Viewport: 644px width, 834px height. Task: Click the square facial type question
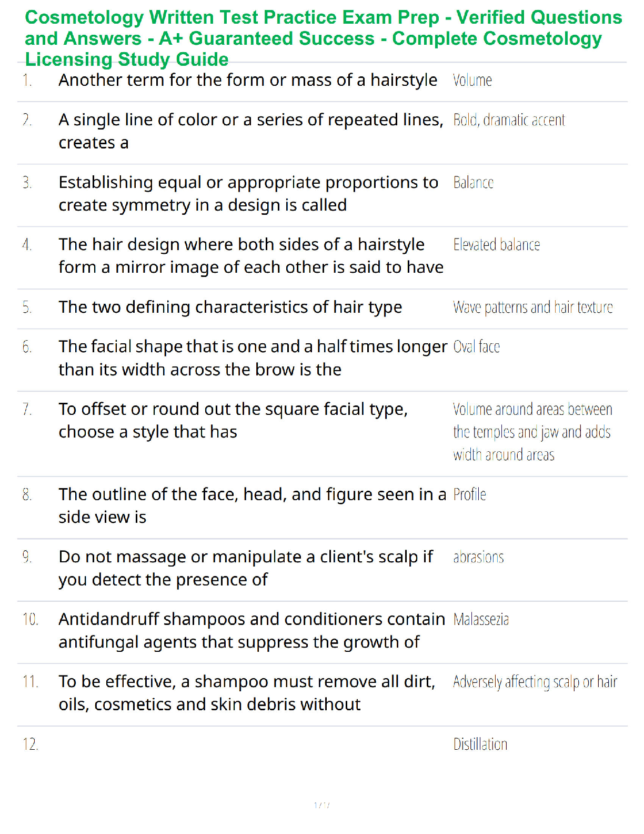(233, 420)
